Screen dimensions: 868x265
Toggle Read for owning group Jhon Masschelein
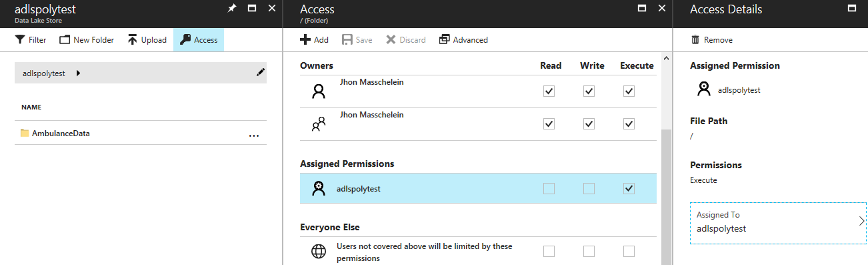[549, 123]
